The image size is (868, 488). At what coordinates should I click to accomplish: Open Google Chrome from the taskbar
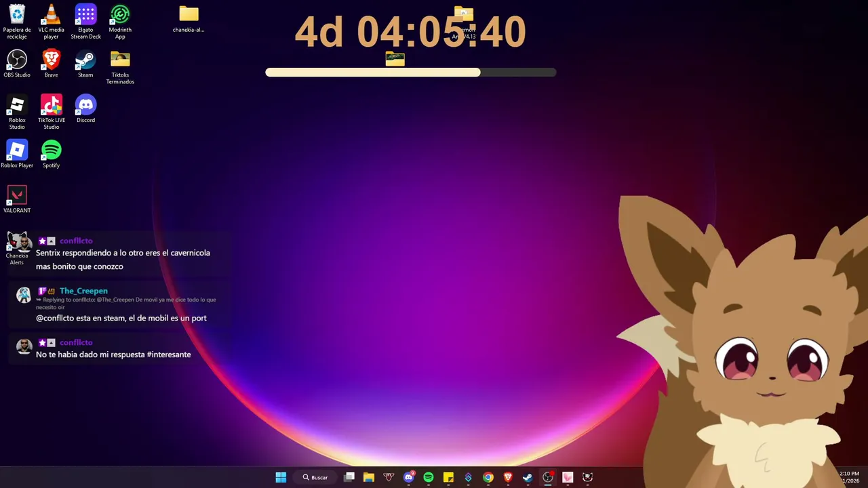point(488,477)
